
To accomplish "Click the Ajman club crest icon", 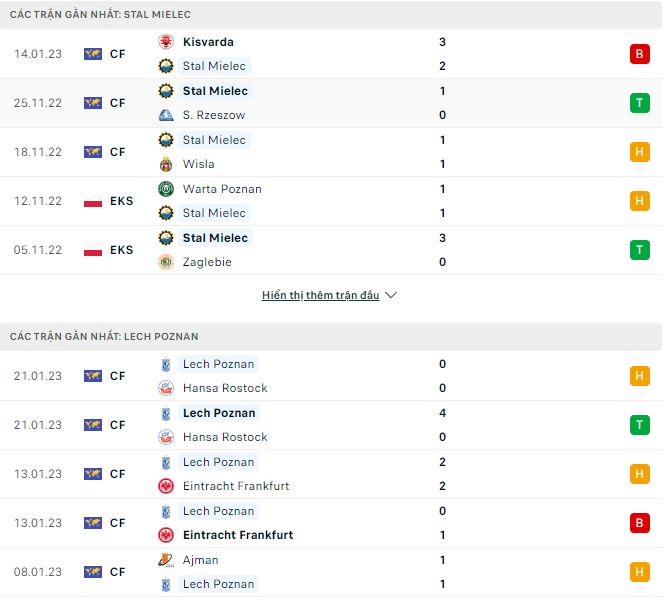I will tap(166, 560).
